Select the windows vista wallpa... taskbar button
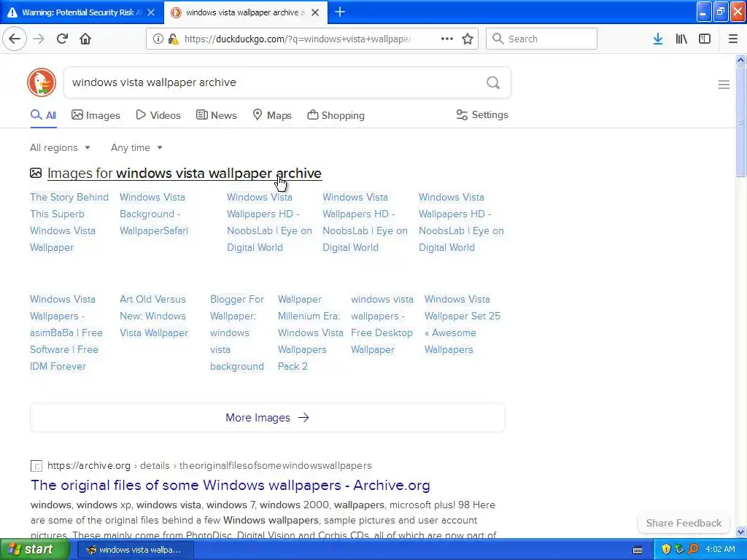The width and height of the screenshot is (747, 560). click(x=135, y=550)
